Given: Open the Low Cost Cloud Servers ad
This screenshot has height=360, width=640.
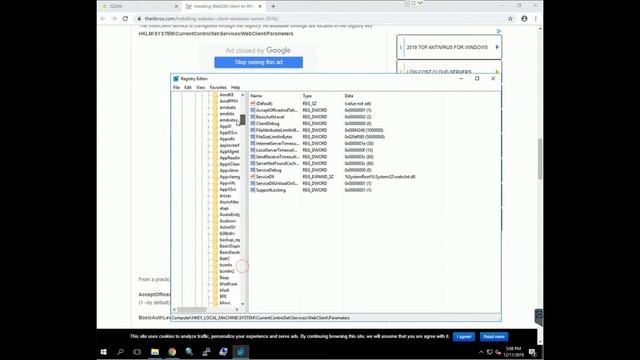Looking at the screenshot, I should pos(449,68).
